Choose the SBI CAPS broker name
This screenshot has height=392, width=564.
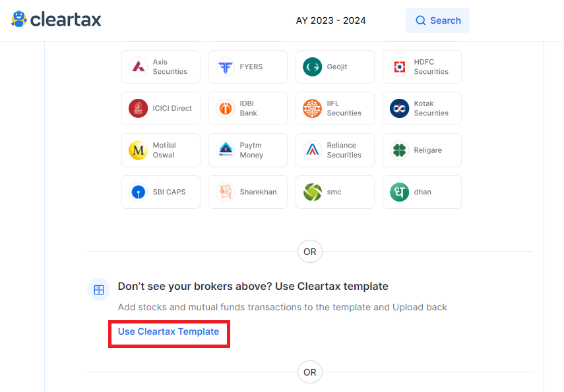(x=169, y=192)
